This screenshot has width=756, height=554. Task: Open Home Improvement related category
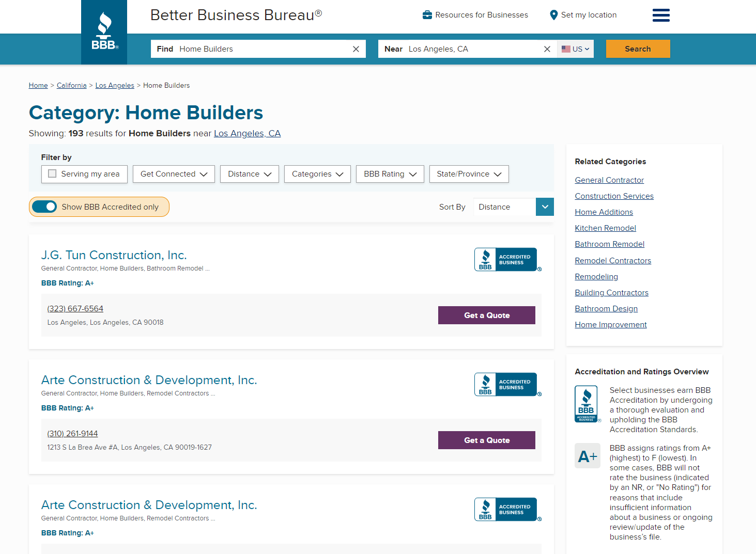coord(611,325)
